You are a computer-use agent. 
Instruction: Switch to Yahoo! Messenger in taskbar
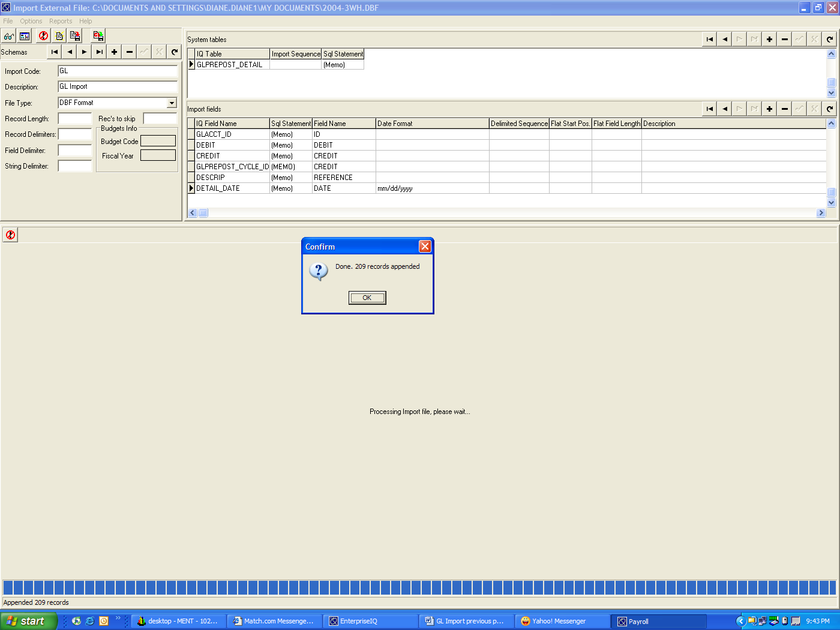[558, 622]
